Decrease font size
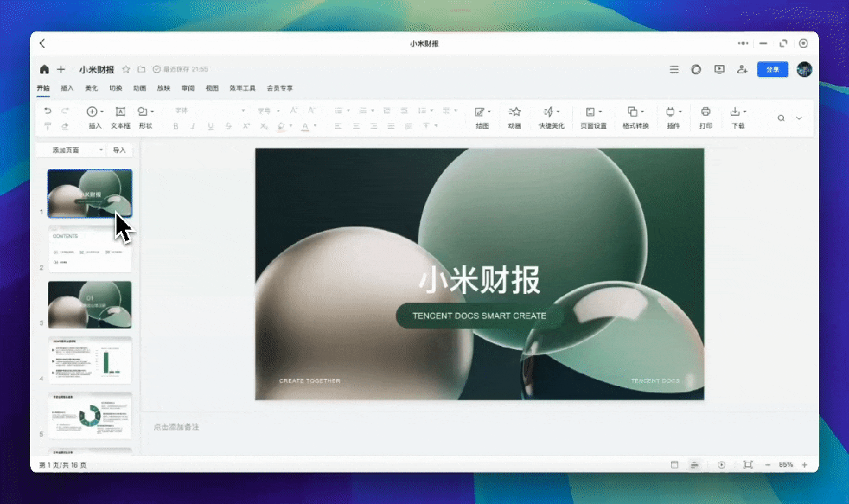Image resolution: width=849 pixels, height=504 pixels. tap(312, 110)
